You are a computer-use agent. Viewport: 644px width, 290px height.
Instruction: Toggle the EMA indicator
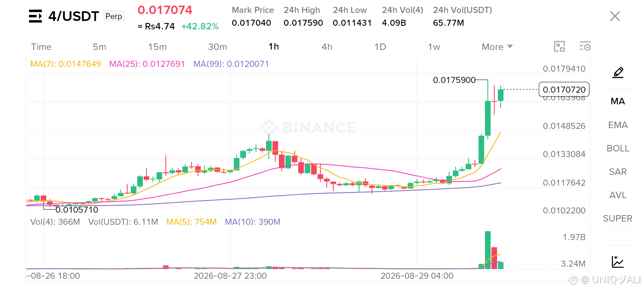pos(617,125)
